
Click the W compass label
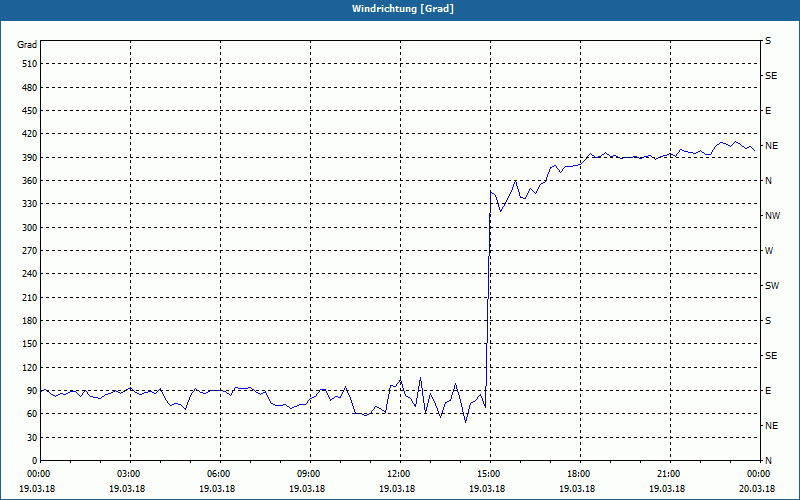point(769,251)
